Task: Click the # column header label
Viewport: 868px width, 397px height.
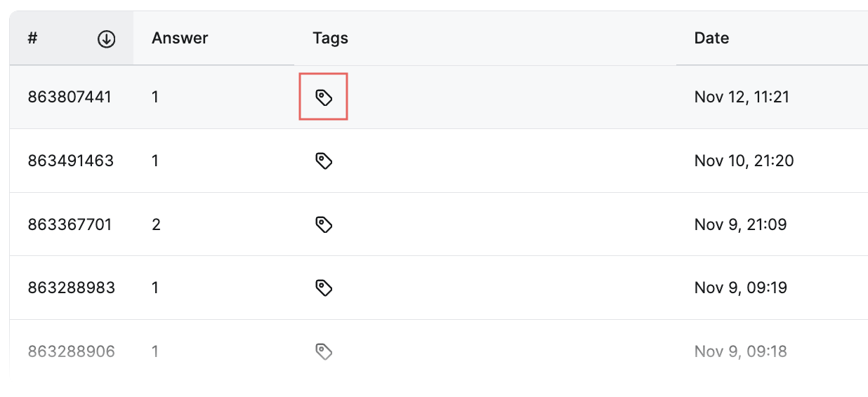Action: click(32, 38)
